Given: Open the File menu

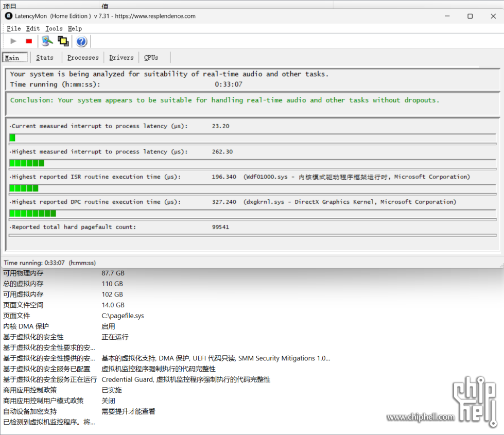Looking at the screenshot, I should (x=14, y=29).
